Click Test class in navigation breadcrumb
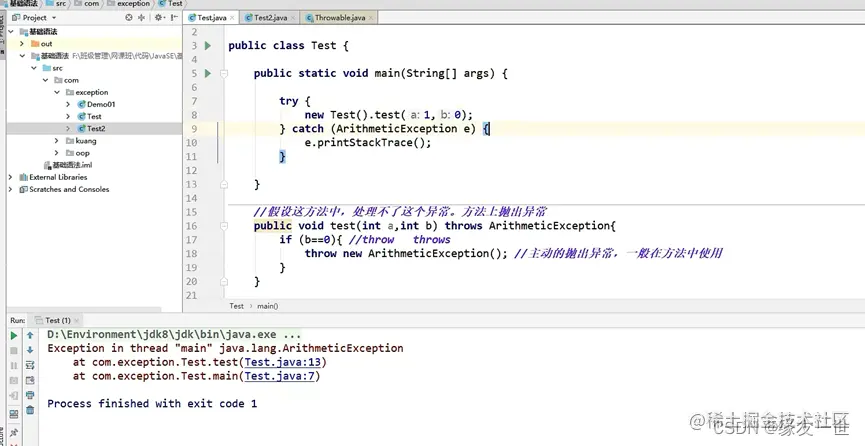 point(170,3)
